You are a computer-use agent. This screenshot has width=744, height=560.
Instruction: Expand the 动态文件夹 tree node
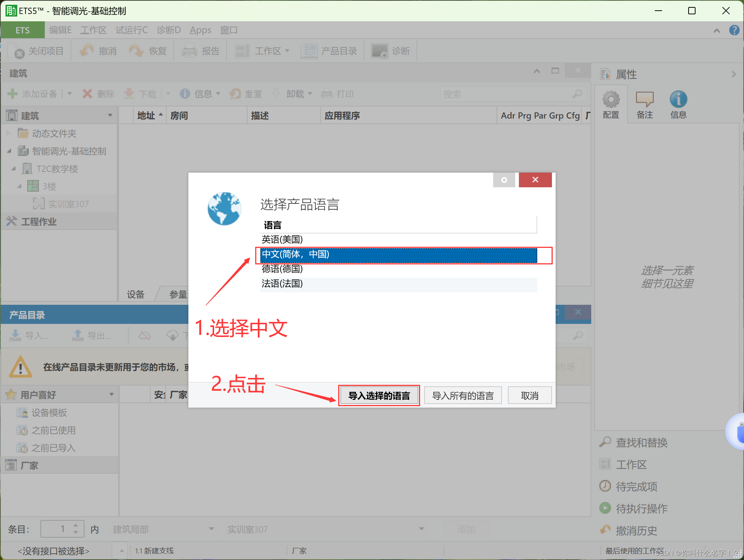(x=9, y=133)
